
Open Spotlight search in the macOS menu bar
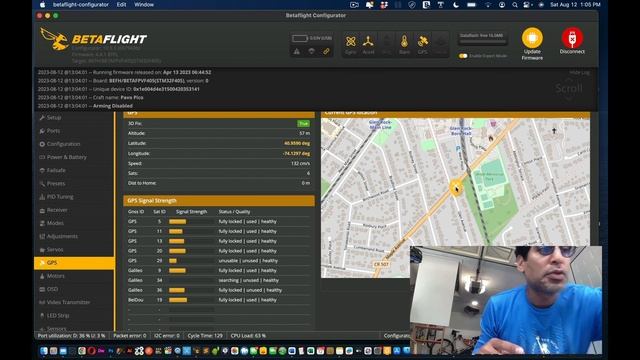[515, 4]
